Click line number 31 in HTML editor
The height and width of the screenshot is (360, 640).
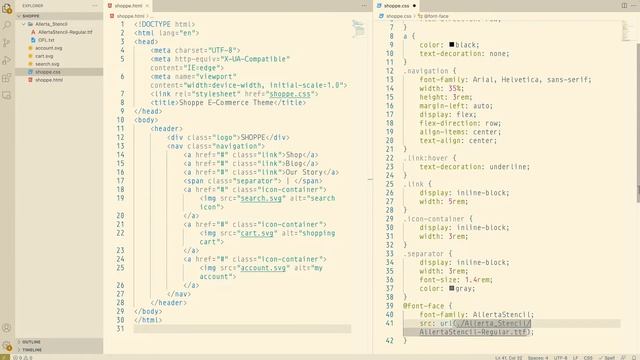pyautogui.click(x=120, y=329)
